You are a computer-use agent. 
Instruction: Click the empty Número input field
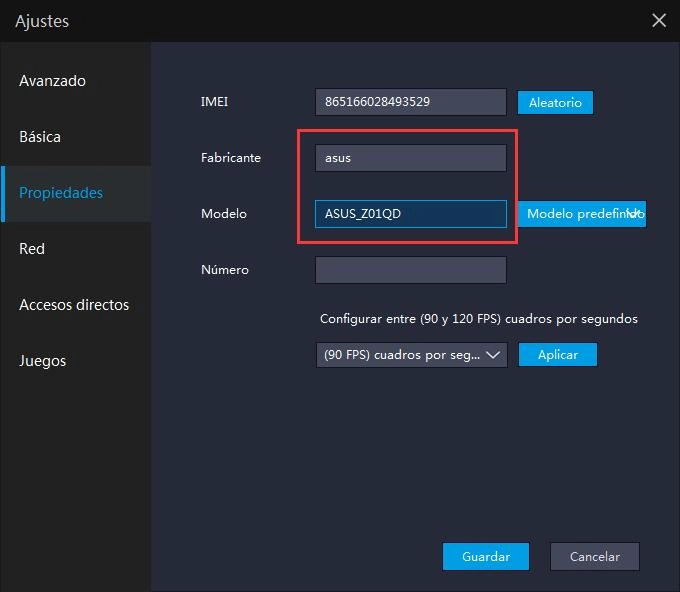[x=410, y=270]
